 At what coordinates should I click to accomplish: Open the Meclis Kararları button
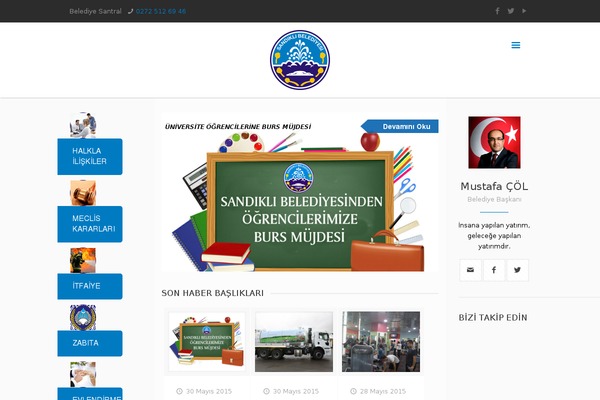(90, 224)
